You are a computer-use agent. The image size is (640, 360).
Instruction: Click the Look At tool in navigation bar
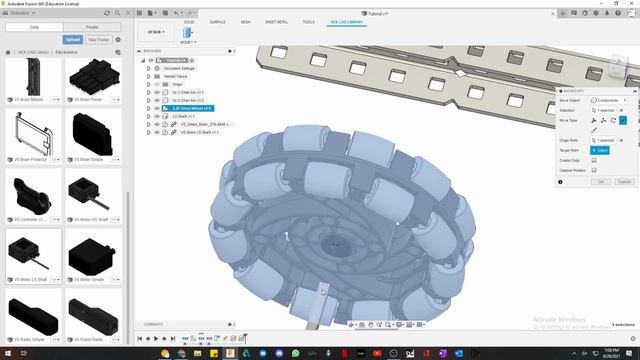(x=362, y=324)
